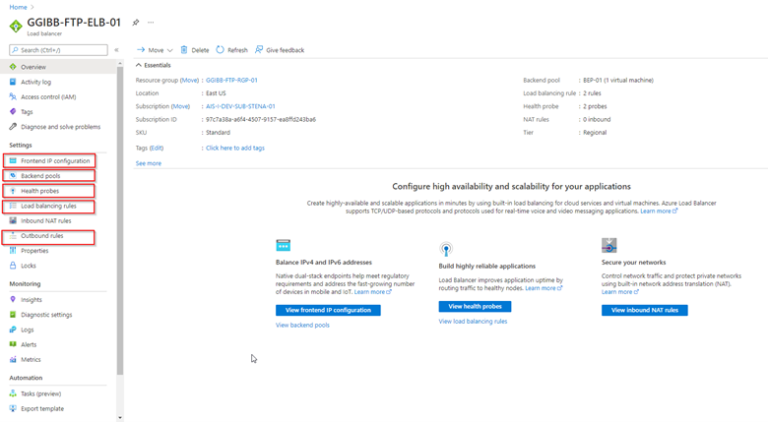Click the View health probes button
The height and width of the screenshot is (422, 768).
point(467,307)
